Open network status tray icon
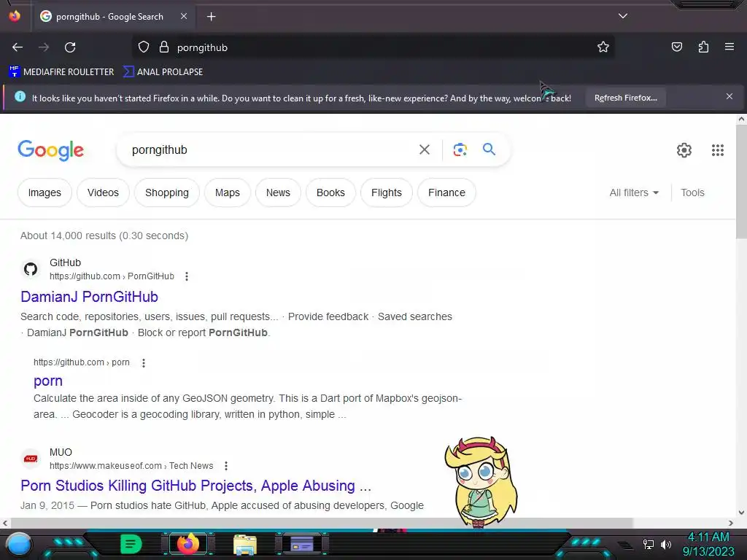The width and height of the screenshot is (747, 560). click(x=649, y=544)
